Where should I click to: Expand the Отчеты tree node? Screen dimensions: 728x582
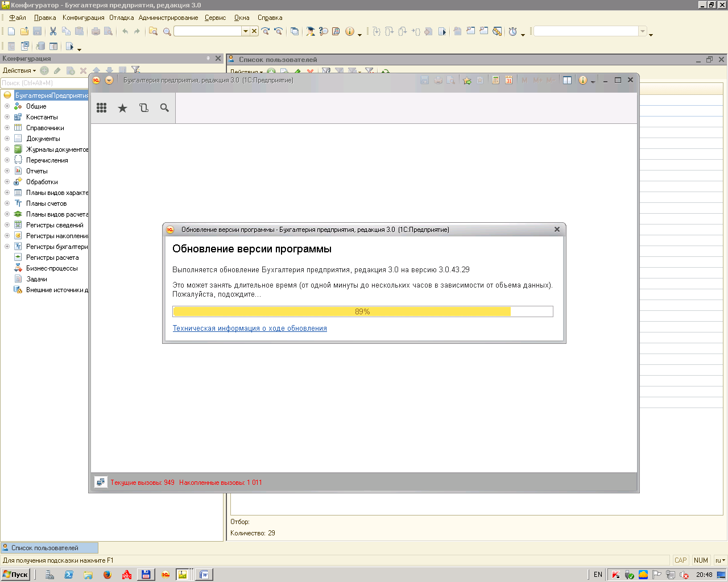pyautogui.click(x=7, y=171)
